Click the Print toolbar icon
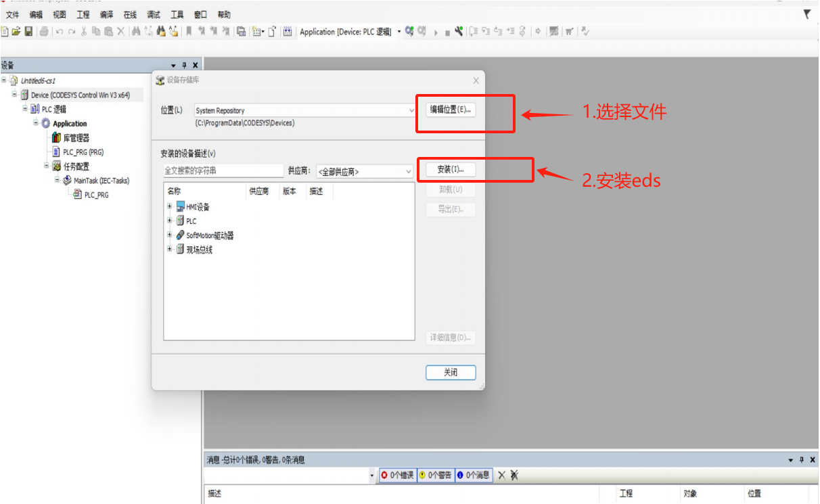The height and width of the screenshot is (504, 820). pos(44,31)
